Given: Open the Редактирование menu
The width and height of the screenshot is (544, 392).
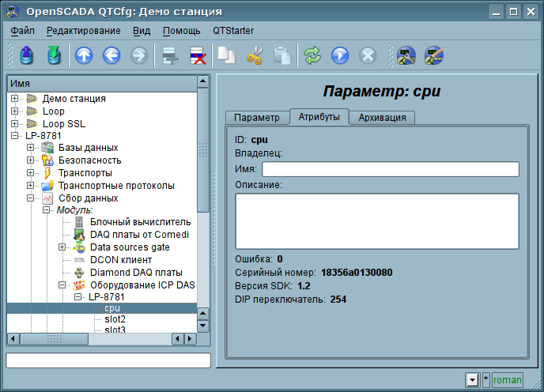Looking at the screenshot, I should (x=83, y=31).
